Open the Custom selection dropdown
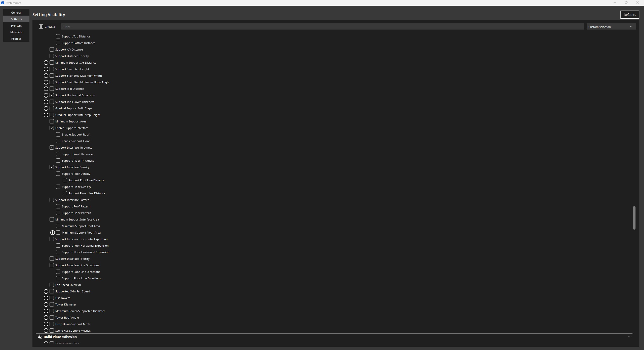This screenshot has height=350, width=644. [611, 27]
